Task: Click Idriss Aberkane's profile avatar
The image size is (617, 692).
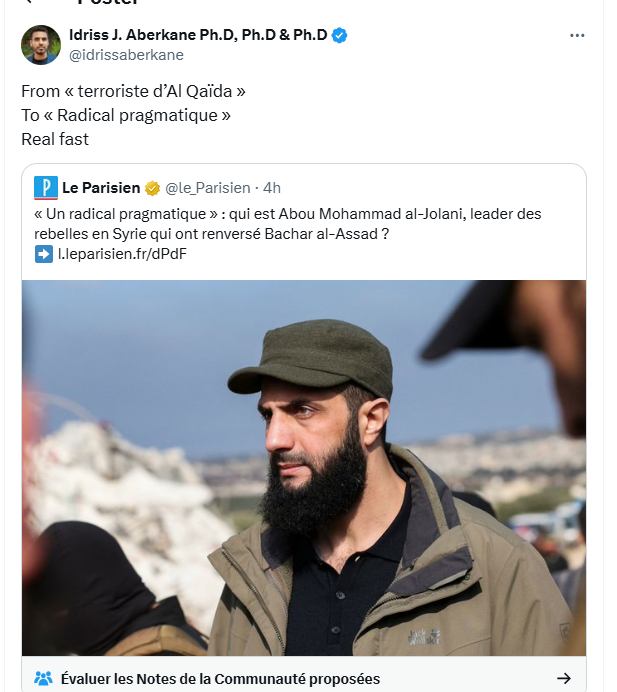Action: [41, 45]
